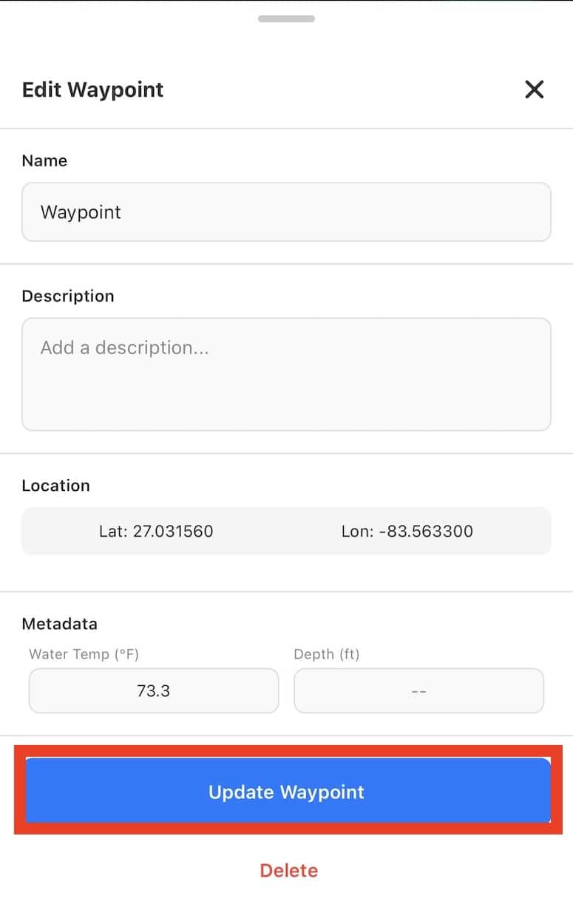Click the Water Temp (°F) label

(84, 654)
